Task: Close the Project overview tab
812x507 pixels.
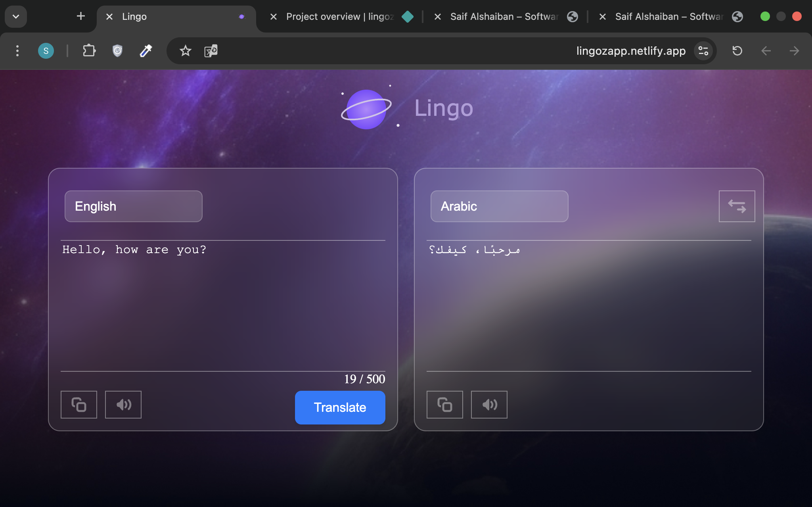Action: tap(273, 17)
